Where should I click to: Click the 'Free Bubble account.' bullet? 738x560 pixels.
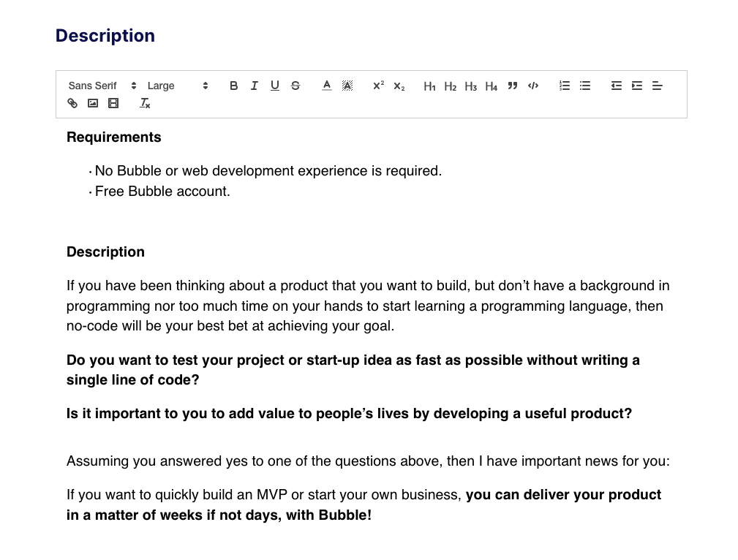pos(162,192)
